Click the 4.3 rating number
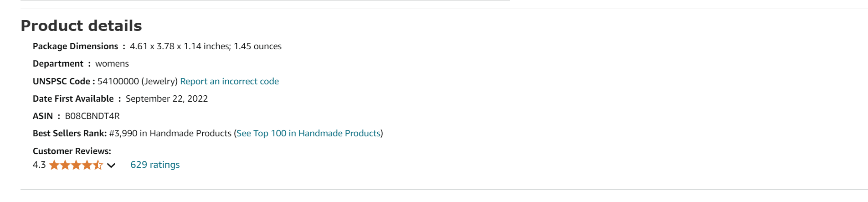Image resolution: width=868 pixels, height=202 pixels. [39, 165]
